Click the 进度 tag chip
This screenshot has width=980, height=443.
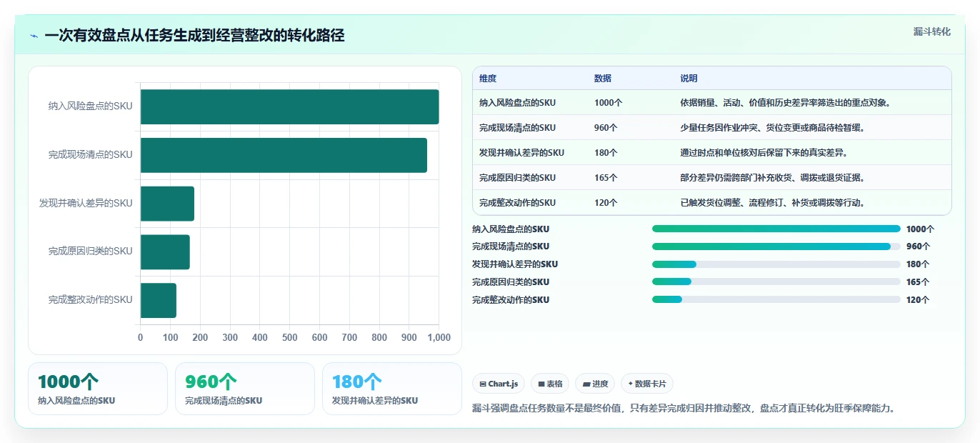tap(595, 384)
